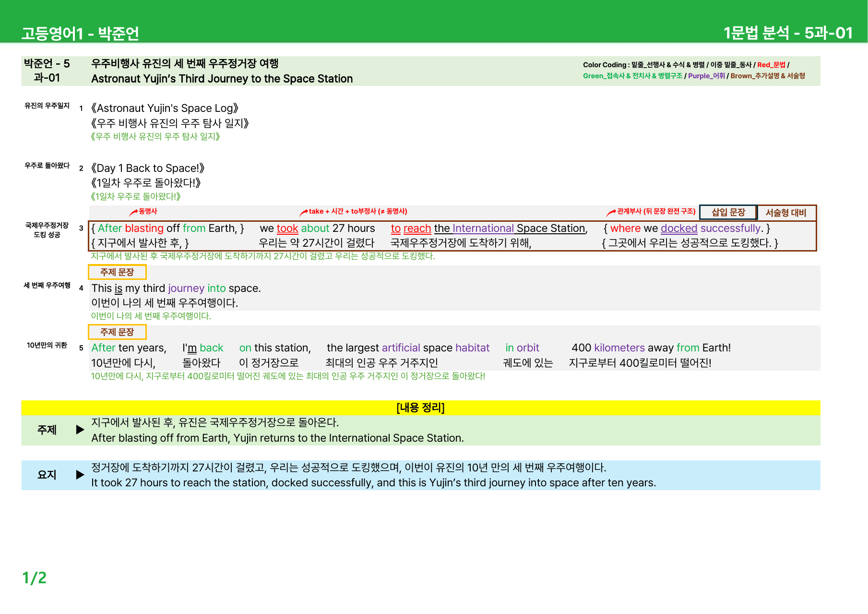Click 'the International Space Station,' phrase
Viewport: 868px width, 614px height.
511,229
